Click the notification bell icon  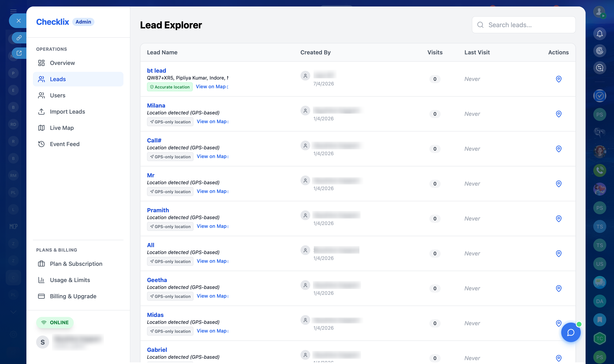pos(600,34)
